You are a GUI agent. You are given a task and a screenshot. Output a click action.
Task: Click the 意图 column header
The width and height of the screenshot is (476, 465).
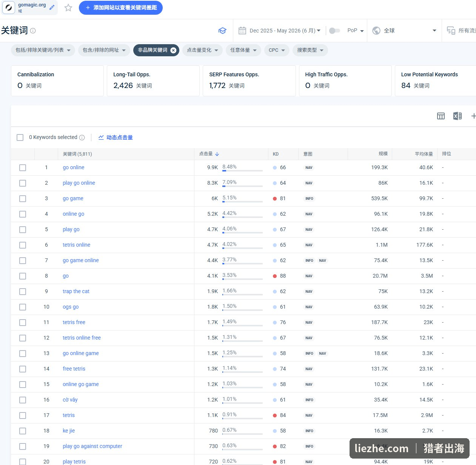pos(308,154)
